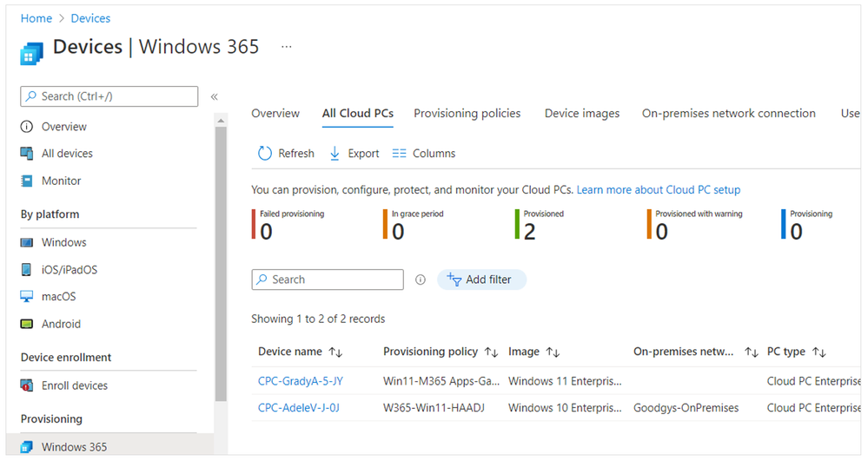Click the Provisioning count tile

point(807,225)
